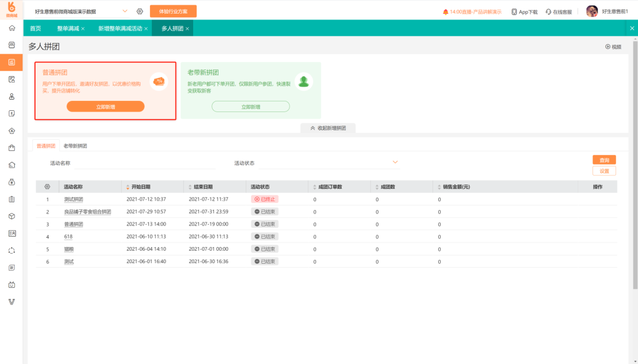Viewport: 638px width, 364px height.
Task: Play the 视频 tutorial icon
Action: coord(607,47)
